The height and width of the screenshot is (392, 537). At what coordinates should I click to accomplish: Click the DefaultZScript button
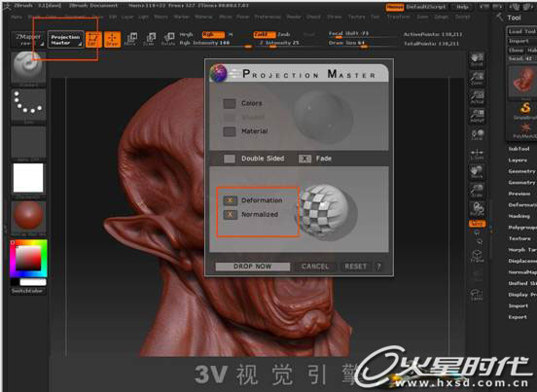point(426,7)
